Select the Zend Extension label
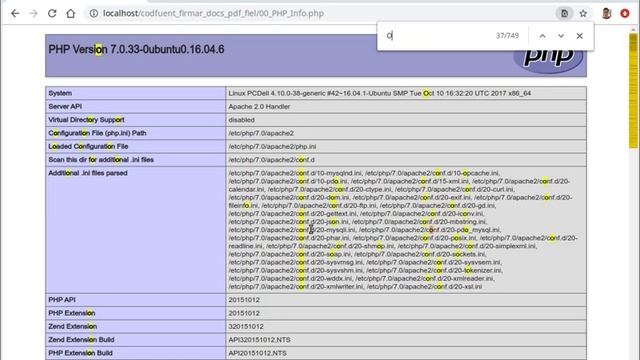This screenshot has height=360, width=640. click(x=72, y=327)
